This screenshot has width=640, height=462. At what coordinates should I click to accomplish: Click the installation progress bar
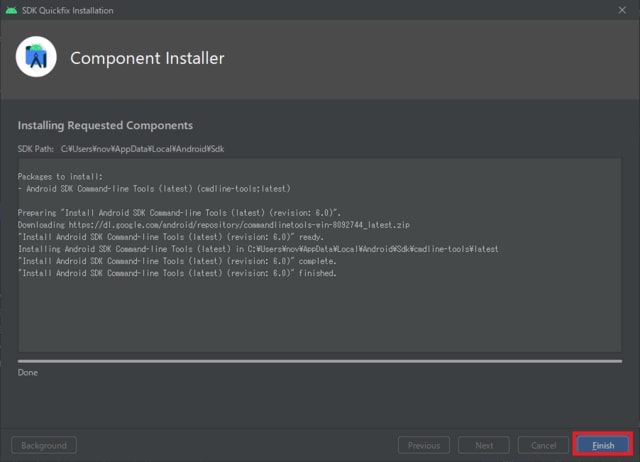click(x=319, y=360)
